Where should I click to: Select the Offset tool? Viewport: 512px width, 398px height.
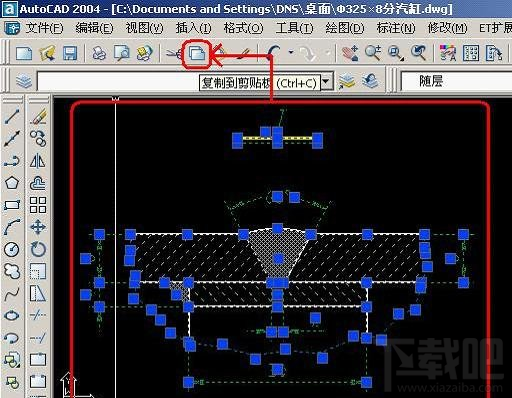pyautogui.click(x=38, y=183)
